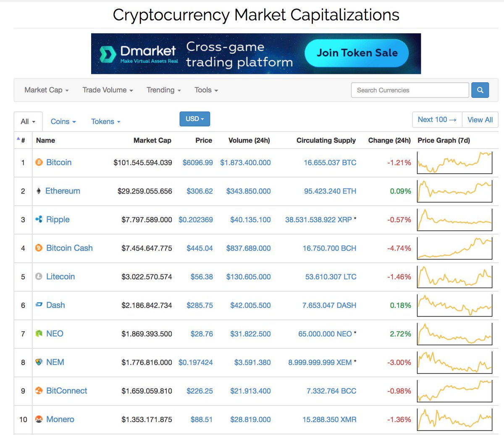Image resolution: width=504 pixels, height=435 pixels.
Task: Open the Trade Volume dropdown menu
Action: pos(108,90)
